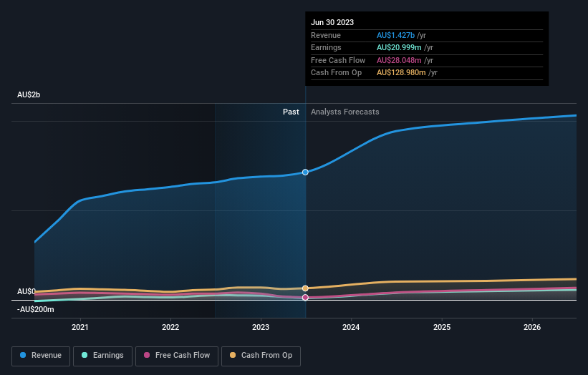Select the 2023 x-axis label

[x=261, y=327]
